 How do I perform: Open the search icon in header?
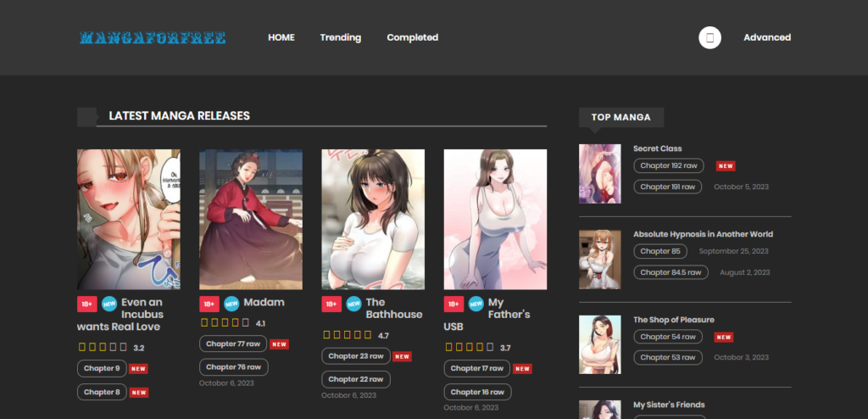709,37
